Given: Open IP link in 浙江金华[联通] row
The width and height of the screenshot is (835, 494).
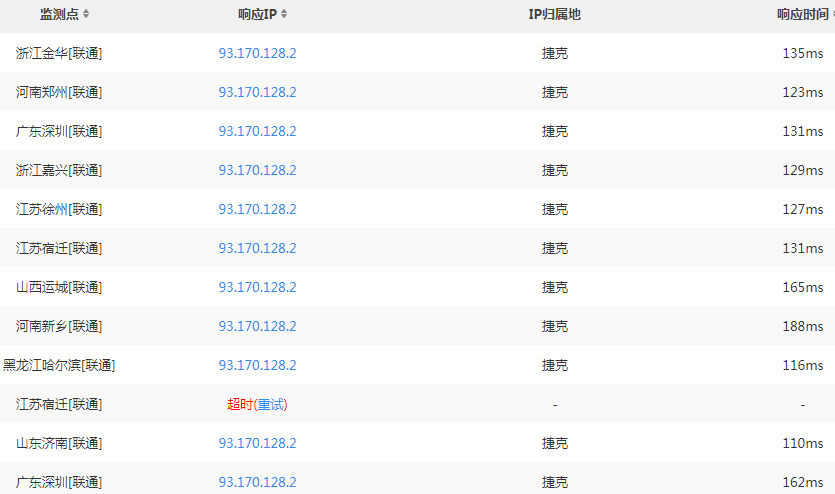Looking at the screenshot, I should 257,53.
